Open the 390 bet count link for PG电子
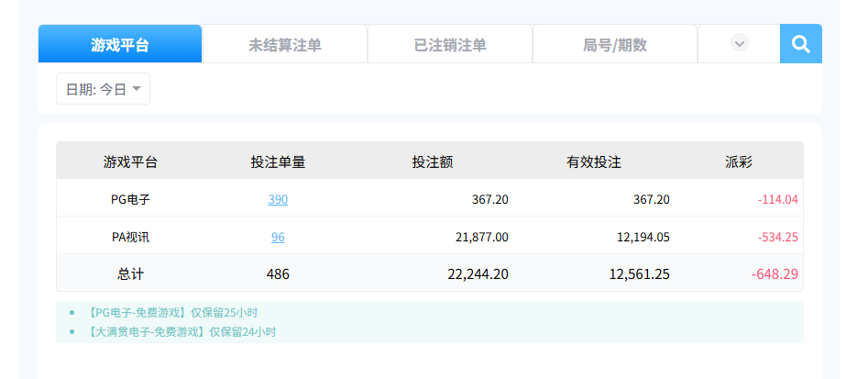Screen dimensions: 868x379 pos(278,199)
